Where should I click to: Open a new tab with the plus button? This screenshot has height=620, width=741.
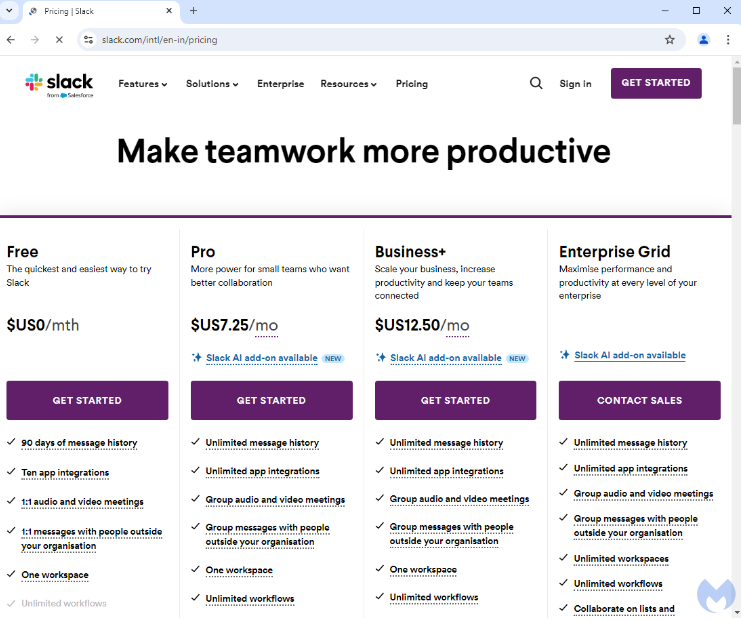coord(193,10)
